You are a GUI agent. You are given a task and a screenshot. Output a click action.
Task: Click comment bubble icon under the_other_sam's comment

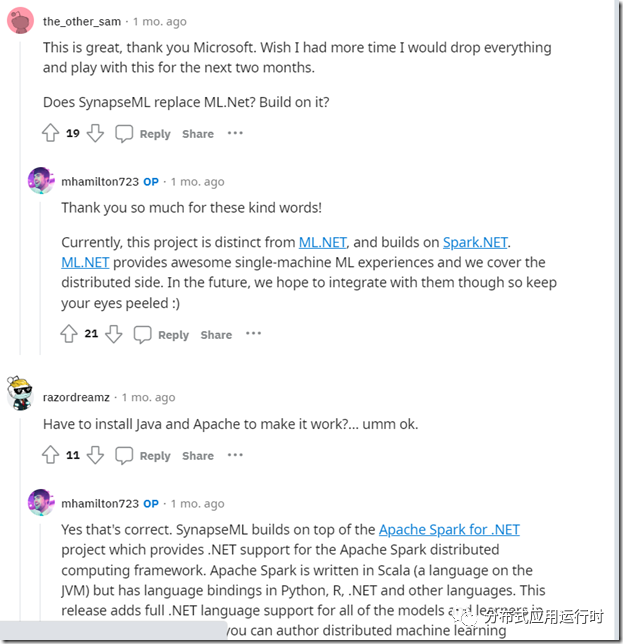click(x=124, y=133)
